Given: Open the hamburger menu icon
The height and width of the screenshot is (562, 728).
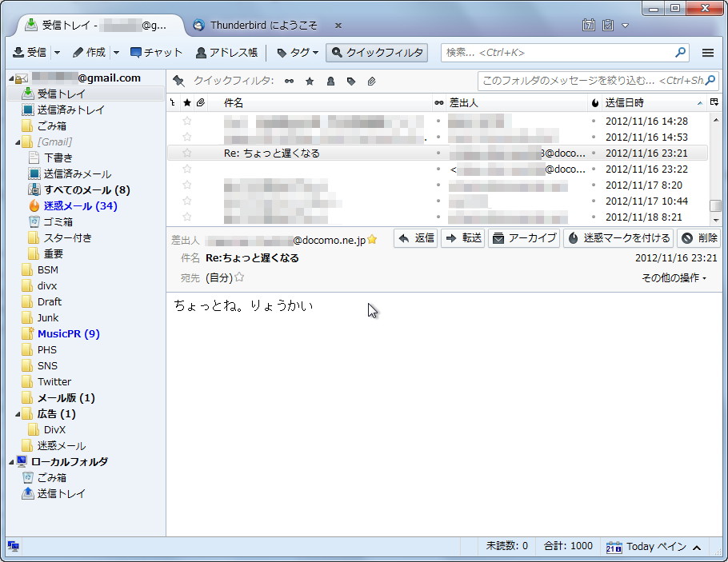Looking at the screenshot, I should tap(707, 52).
